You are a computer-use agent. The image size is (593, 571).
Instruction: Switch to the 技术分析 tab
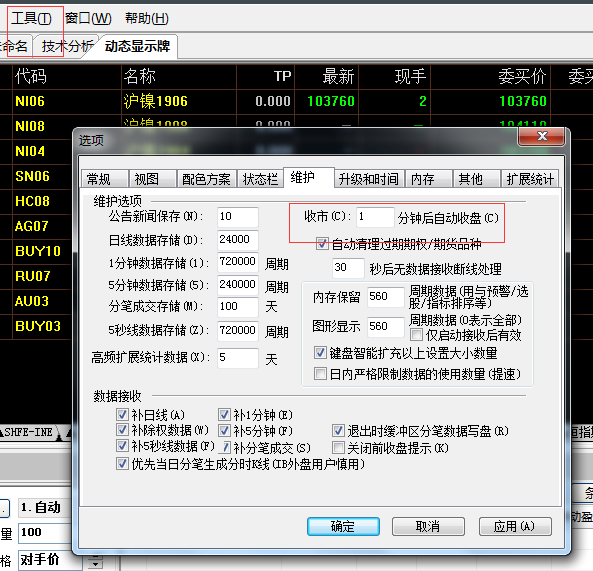tap(67, 47)
